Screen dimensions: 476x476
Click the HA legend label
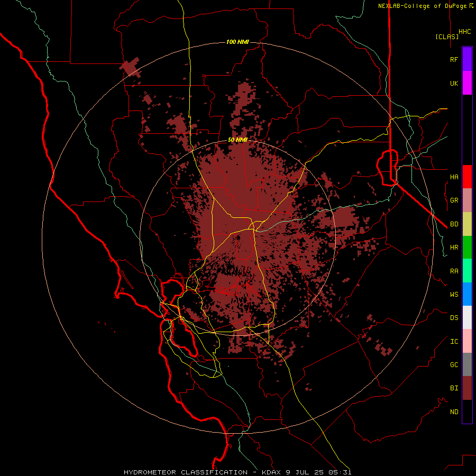[454, 177]
